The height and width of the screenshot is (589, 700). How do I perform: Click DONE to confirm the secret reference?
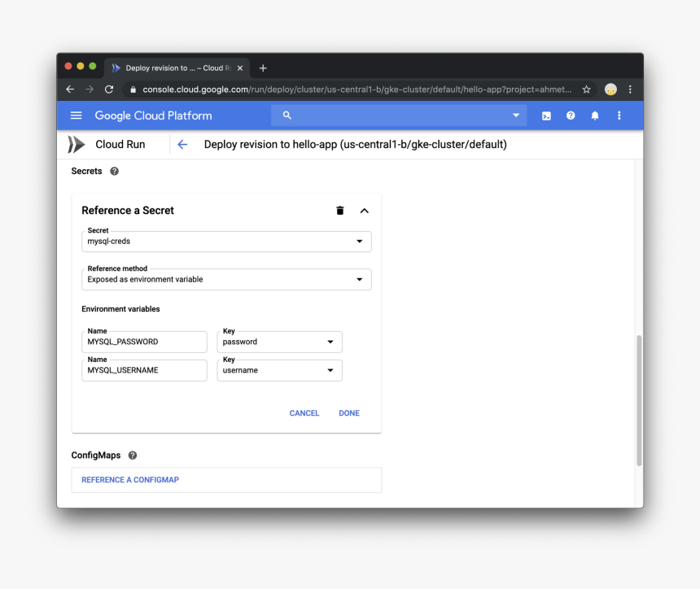(x=348, y=412)
